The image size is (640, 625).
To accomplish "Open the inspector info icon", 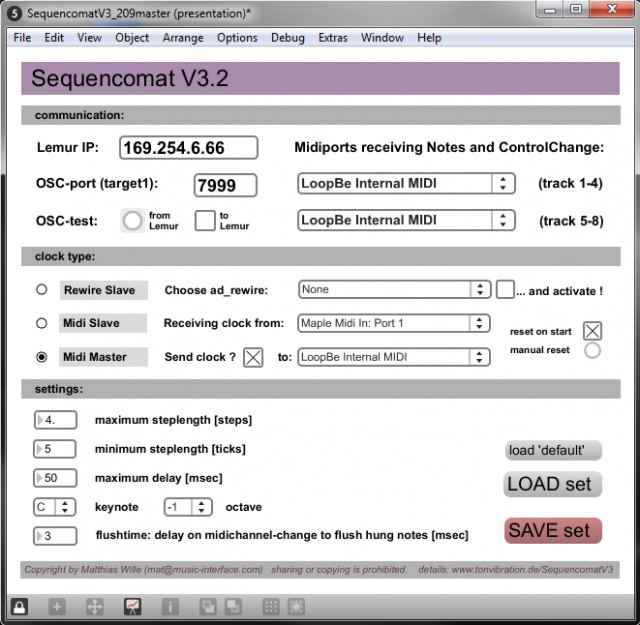I will tap(170, 606).
